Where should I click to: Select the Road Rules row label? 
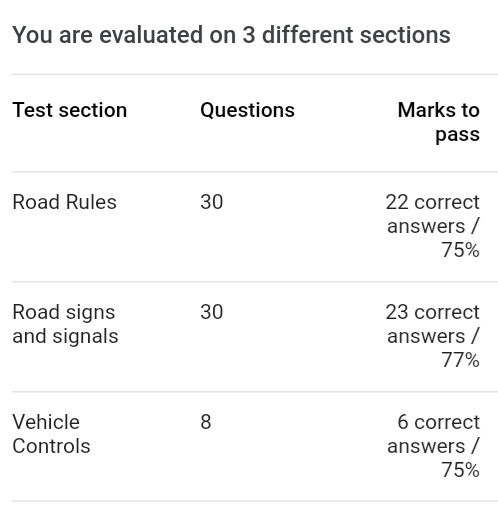click(64, 202)
